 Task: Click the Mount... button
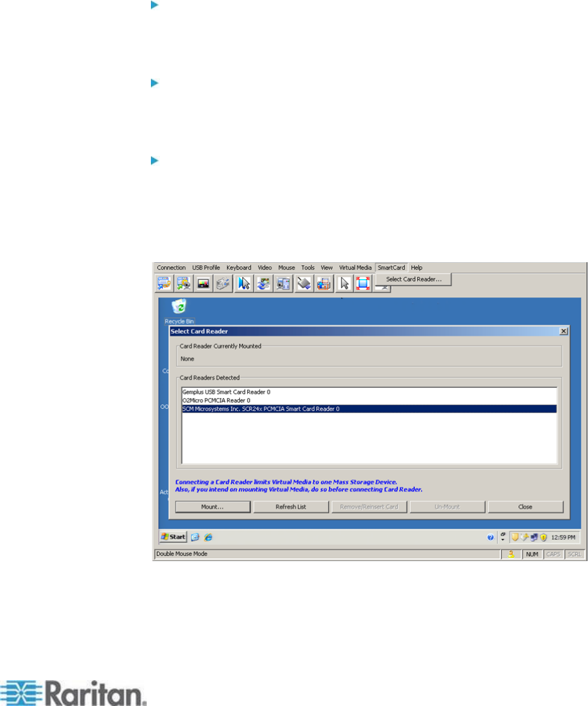click(x=212, y=507)
